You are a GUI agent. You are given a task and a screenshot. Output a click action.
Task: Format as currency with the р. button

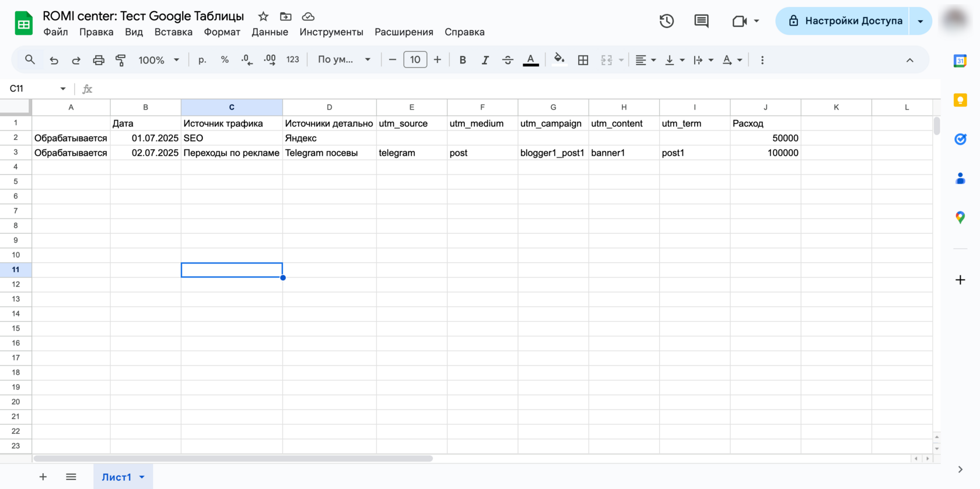pyautogui.click(x=202, y=59)
